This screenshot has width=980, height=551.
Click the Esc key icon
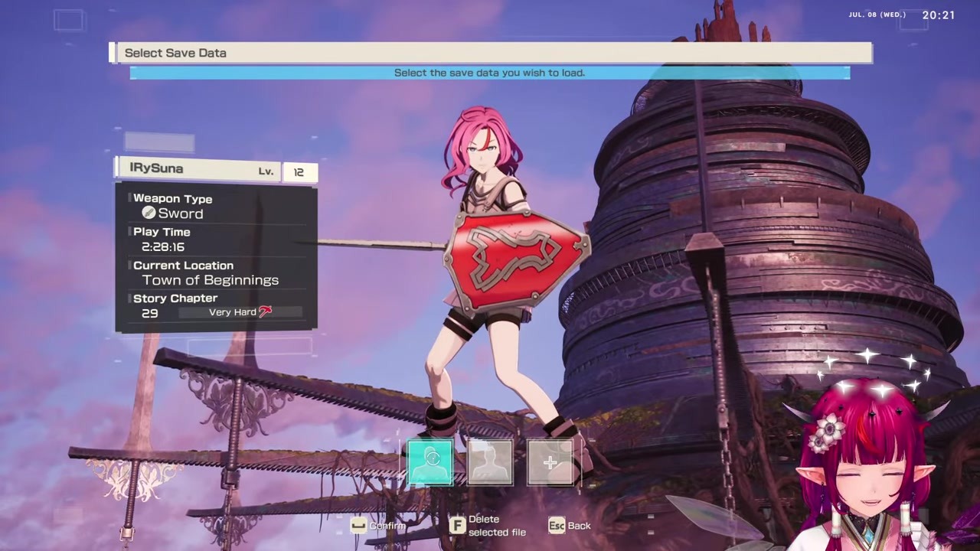557,525
